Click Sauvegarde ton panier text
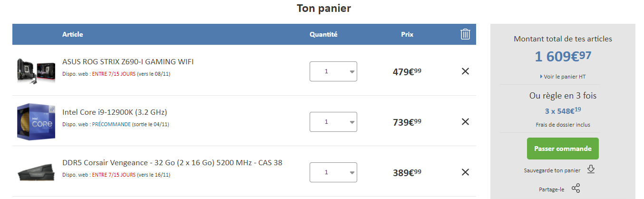644x199 pixels. point(552,170)
